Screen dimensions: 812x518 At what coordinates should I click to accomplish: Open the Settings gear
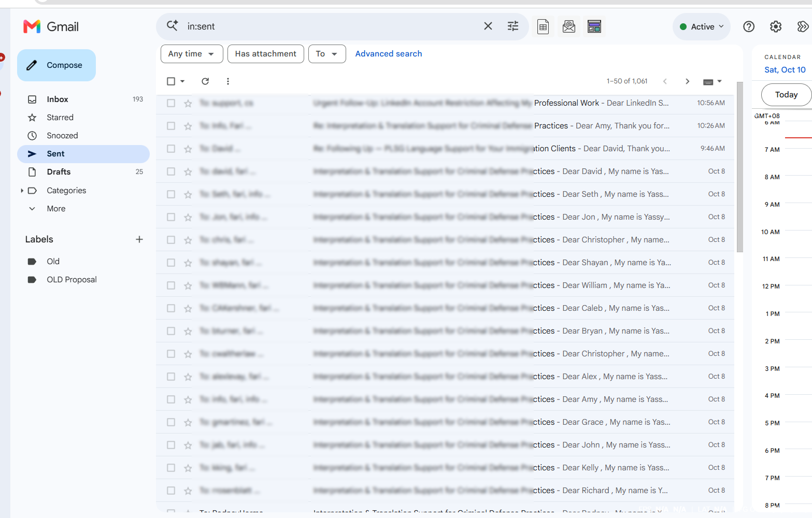776,26
